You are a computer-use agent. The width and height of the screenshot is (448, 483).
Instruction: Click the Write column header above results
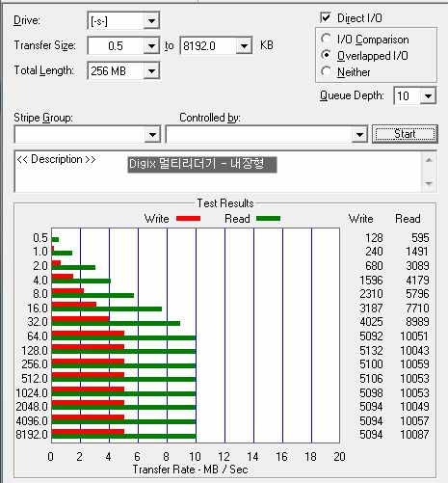[x=361, y=219]
